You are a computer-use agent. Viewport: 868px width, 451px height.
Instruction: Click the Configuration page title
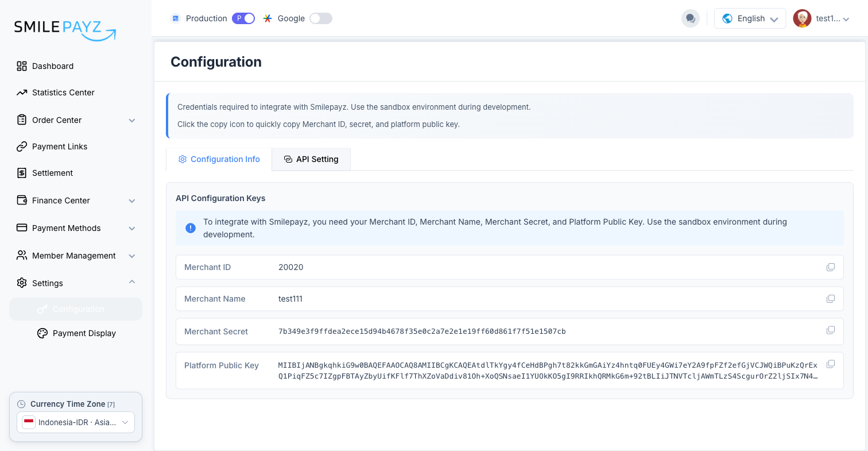[x=216, y=62]
